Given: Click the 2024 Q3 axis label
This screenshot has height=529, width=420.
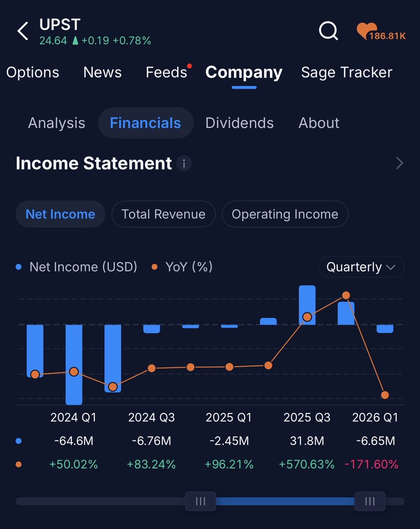Looking at the screenshot, I should tap(151, 417).
